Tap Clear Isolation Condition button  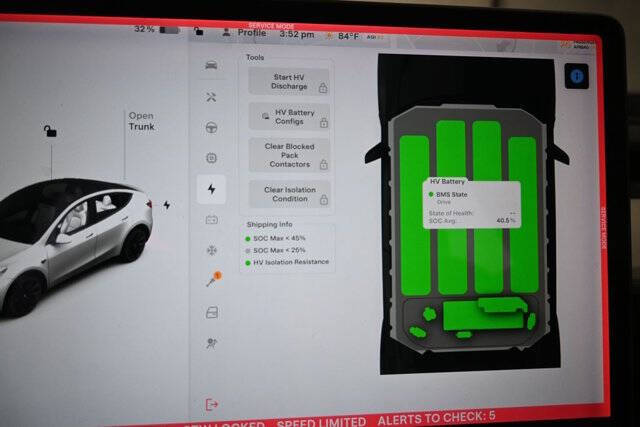pyautogui.click(x=290, y=194)
